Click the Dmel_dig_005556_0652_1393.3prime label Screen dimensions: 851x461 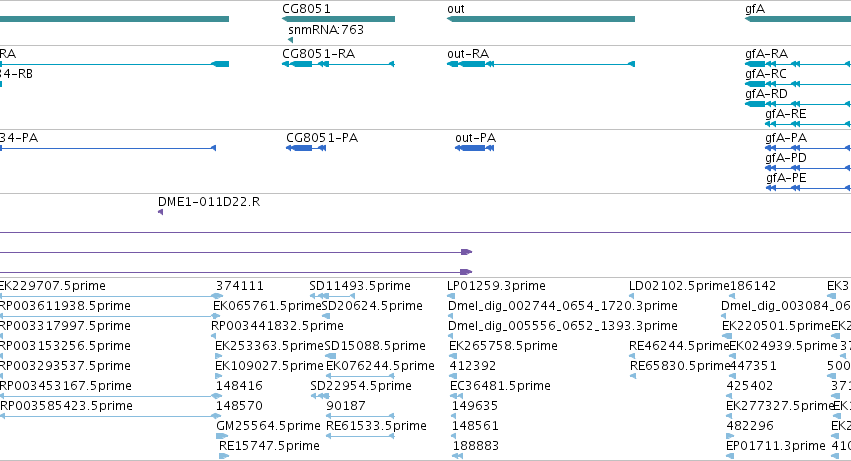point(563,326)
